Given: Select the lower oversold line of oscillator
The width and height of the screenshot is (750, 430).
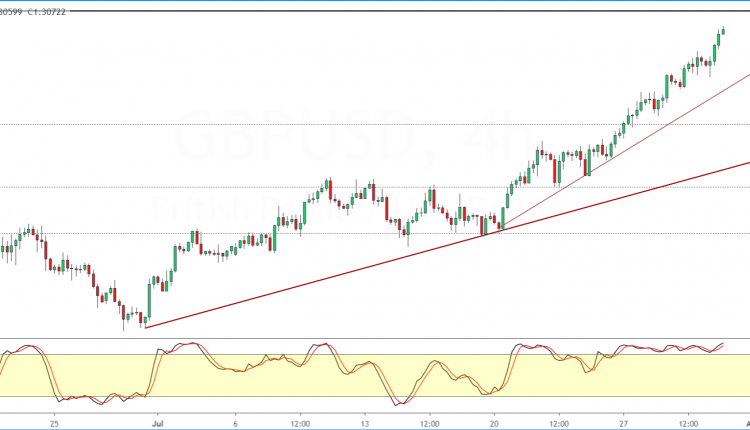Looking at the screenshot, I should (375, 397).
